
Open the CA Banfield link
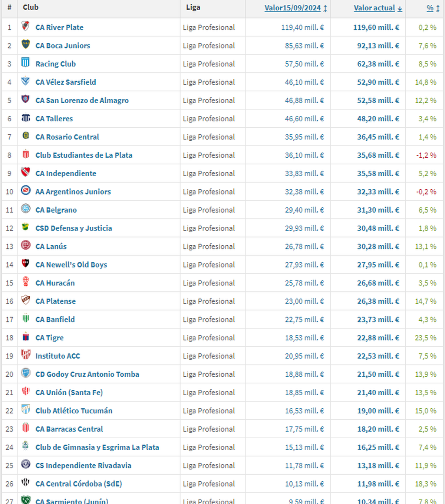coord(55,319)
